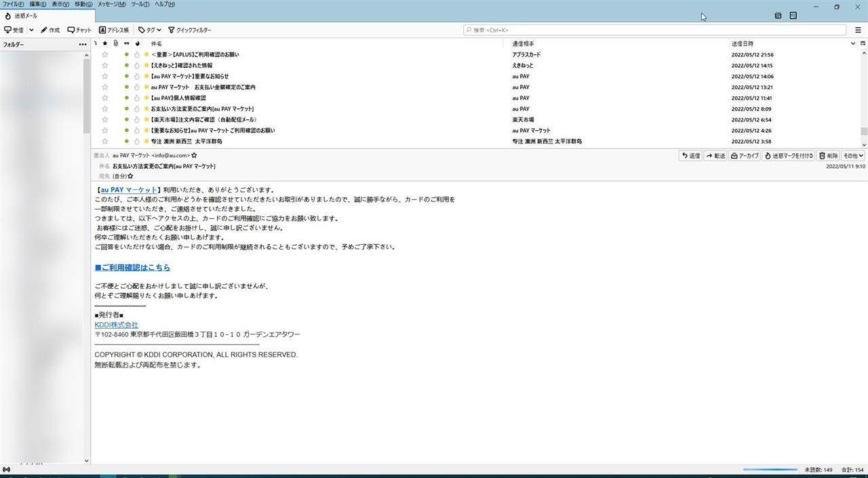The height and width of the screenshot is (478, 868).
Task: Click the thread column header icon
Action: pos(96,44)
